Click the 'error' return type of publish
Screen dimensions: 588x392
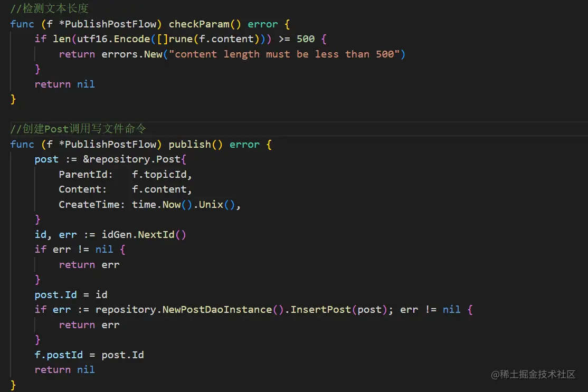tap(244, 144)
